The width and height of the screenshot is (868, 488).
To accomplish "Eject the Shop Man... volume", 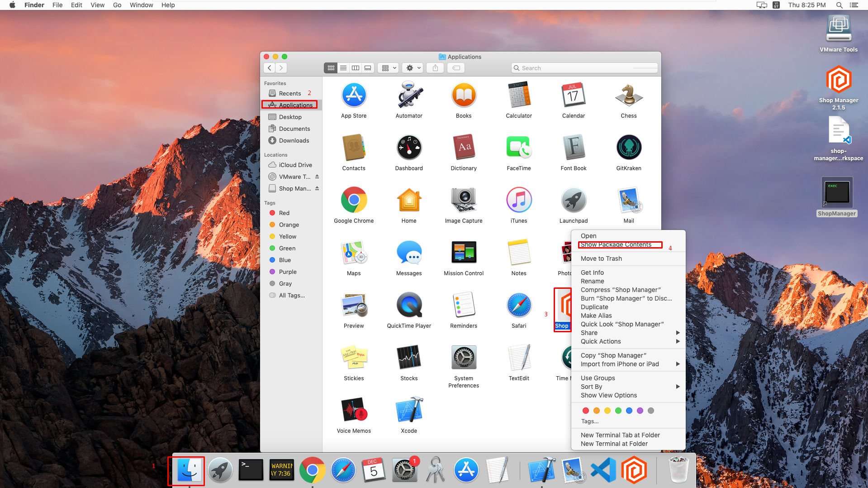I will pos(317,188).
